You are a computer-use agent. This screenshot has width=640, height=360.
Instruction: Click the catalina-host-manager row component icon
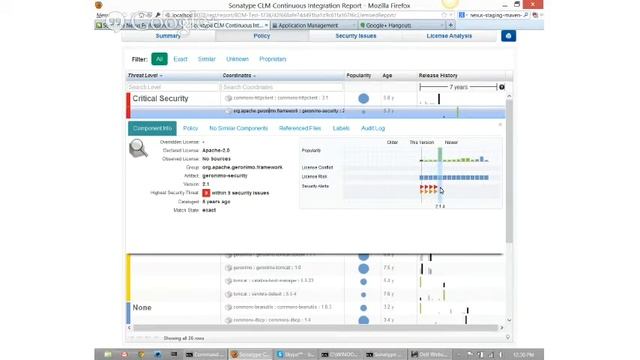coord(229,281)
